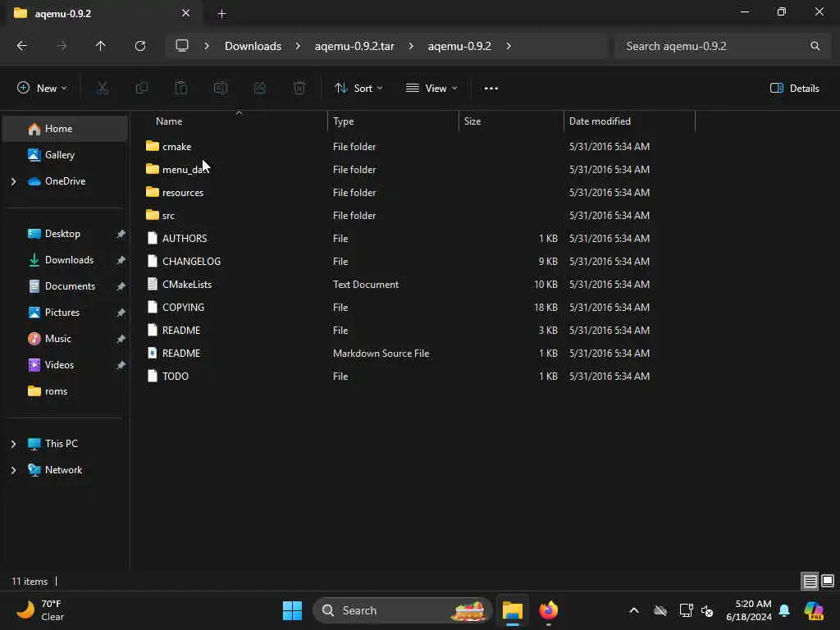840x630 pixels.
Task: Click the display network tray icon
Action: (687, 610)
